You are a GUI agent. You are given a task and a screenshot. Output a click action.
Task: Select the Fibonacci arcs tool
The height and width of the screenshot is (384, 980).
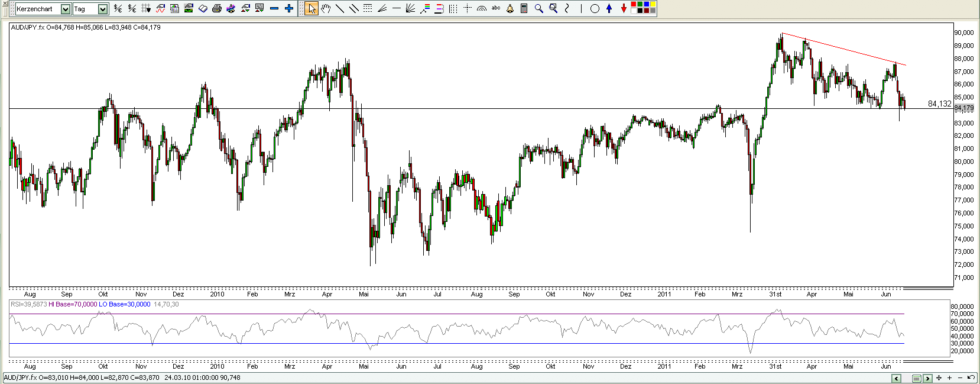point(482,8)
